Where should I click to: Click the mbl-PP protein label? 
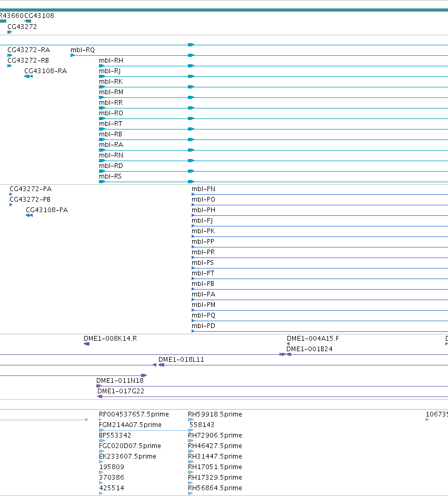pos(203,241)
